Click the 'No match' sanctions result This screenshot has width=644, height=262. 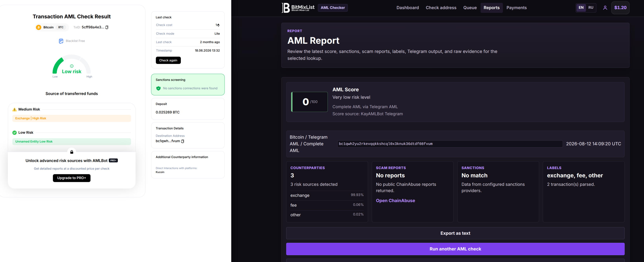click(474, 175)
